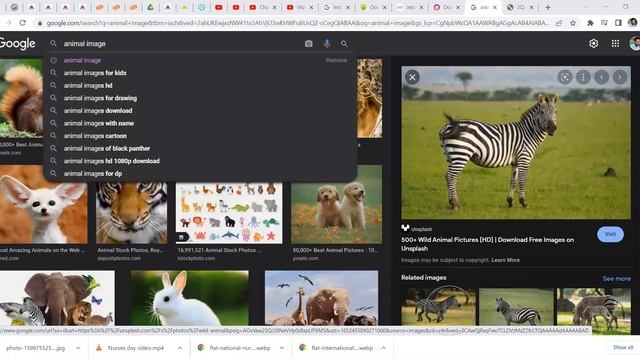Switch to the last tab with globe icon

pyautogui.click(x=520, y=7)
